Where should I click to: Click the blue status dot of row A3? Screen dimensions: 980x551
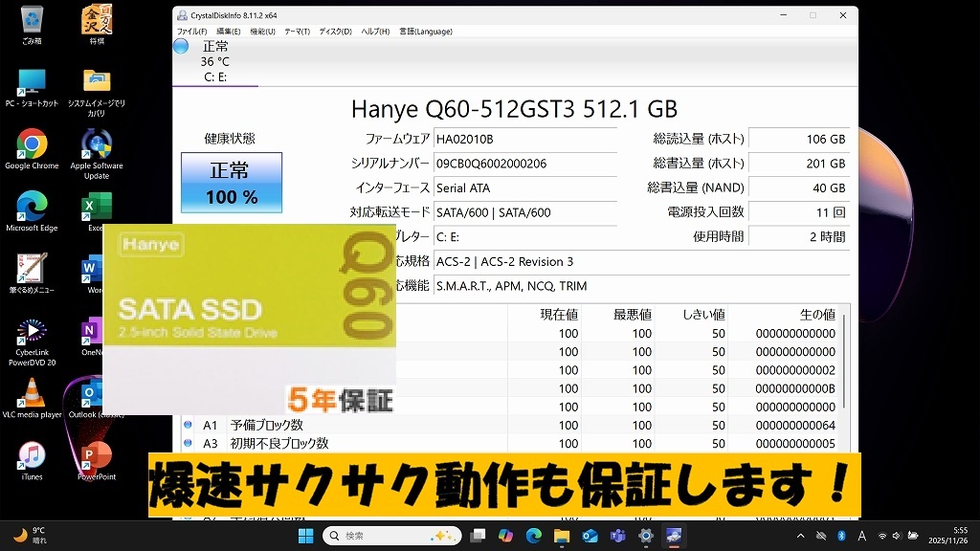(188, 442)
